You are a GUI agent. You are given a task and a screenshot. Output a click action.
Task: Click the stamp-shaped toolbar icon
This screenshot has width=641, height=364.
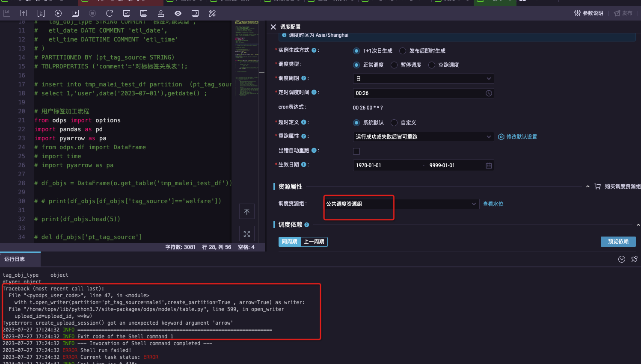click(161, 13)
